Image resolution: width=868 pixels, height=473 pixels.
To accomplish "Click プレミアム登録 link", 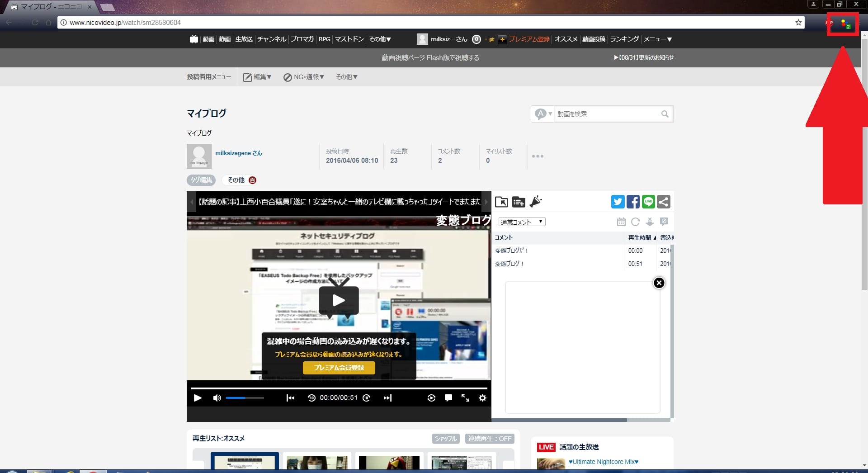I will click(x=529, y=39).
